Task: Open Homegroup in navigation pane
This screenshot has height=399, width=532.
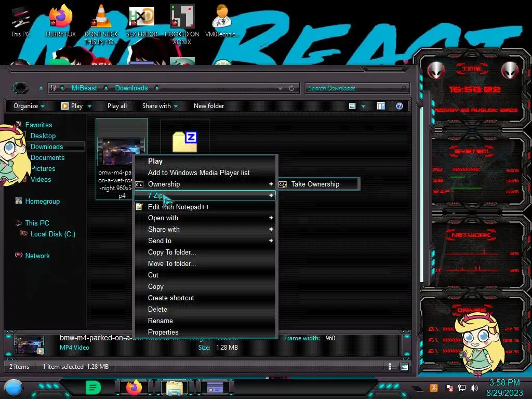Action: coord(42,201)
